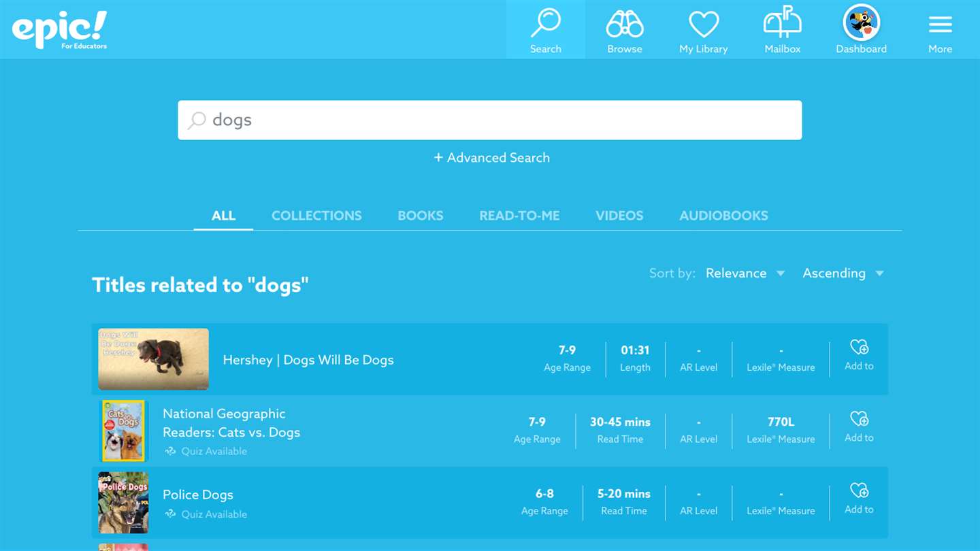Screen dimensions: 980x551
Task: Switch to the VIDEOS tab
Action: coord(619,216)
